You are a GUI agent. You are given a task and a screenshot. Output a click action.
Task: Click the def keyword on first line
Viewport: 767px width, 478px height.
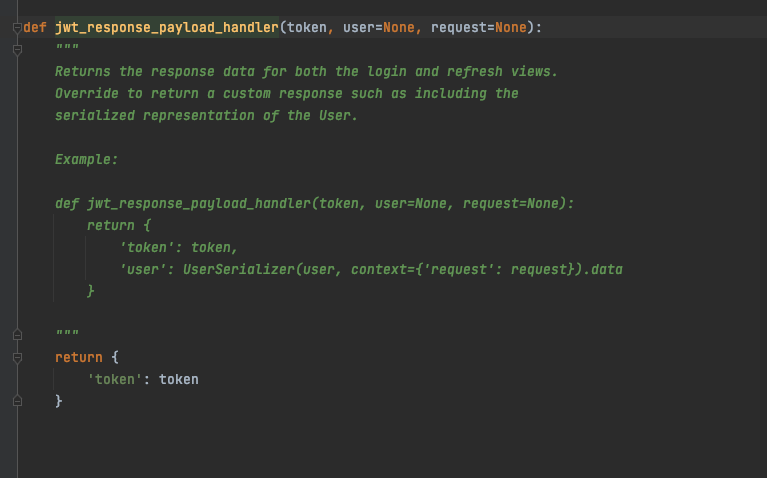[x=35, y=28]
